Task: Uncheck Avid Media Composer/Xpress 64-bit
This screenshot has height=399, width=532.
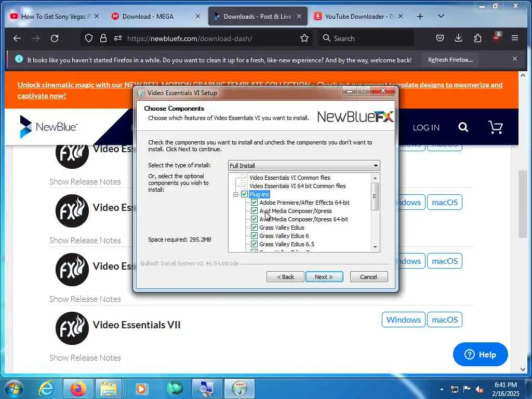Action: pyautogui.click(x=254, y=219)
